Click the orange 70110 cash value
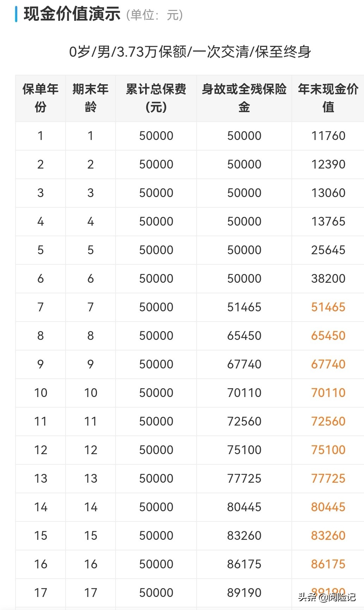Screen dimensions: 364x610 tap(328, 393)
